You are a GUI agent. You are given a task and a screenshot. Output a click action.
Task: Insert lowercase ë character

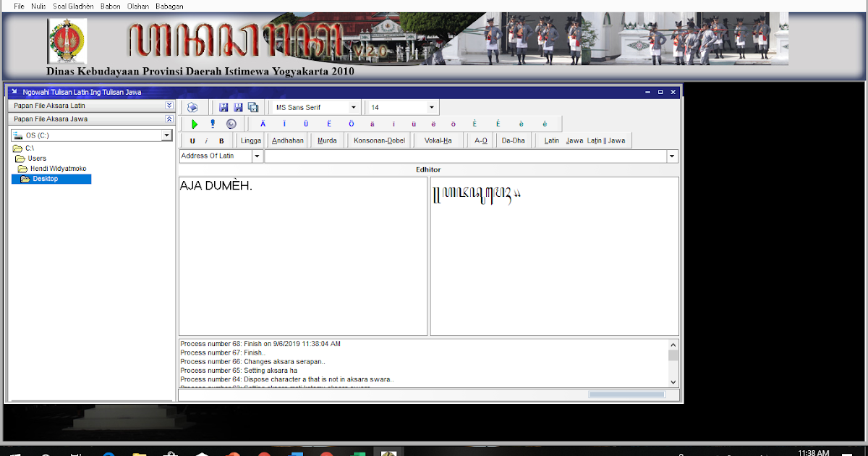pos(433,124)
